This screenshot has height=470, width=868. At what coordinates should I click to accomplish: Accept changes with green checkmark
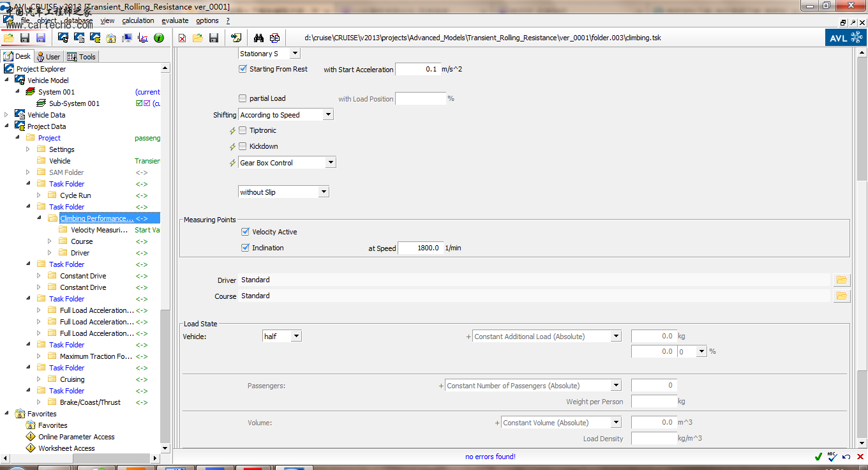818,457
